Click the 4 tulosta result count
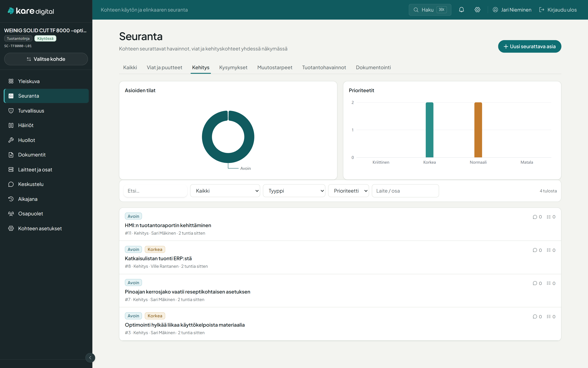 [548, 191]
